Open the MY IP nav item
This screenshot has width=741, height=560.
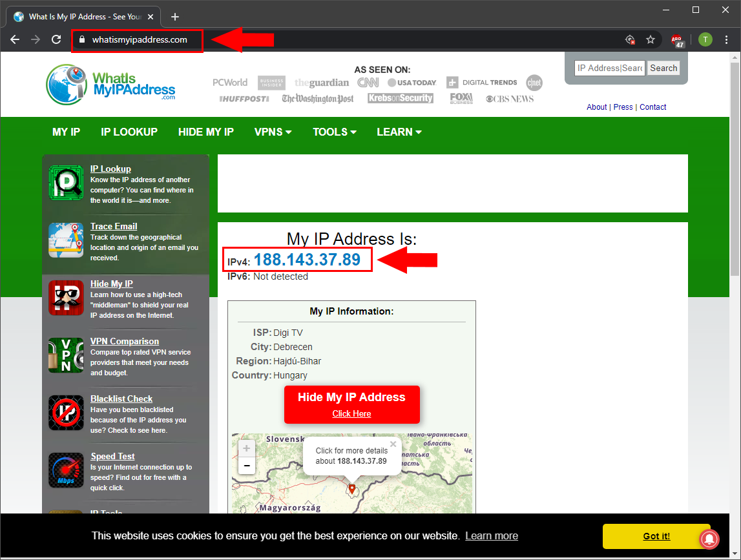[66, 132]
